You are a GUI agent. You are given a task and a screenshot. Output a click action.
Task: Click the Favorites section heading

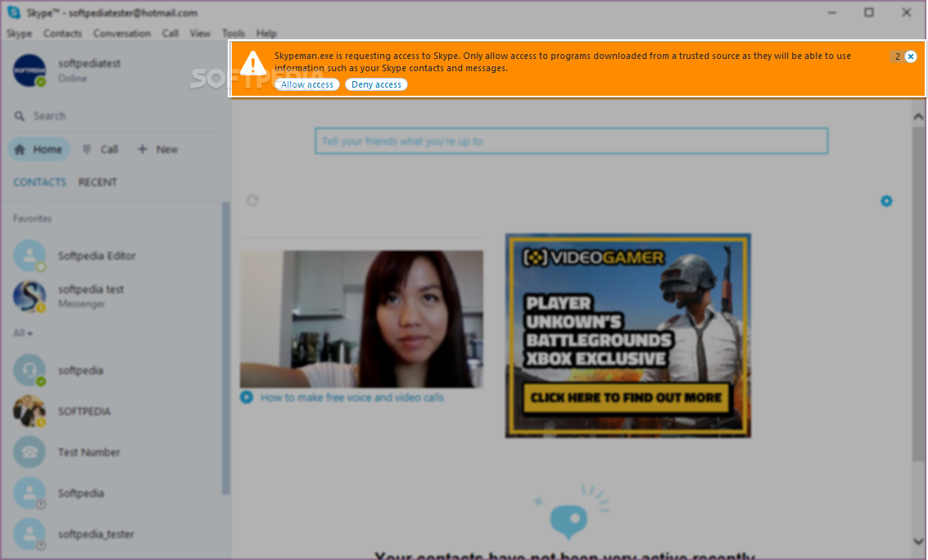(33, 219)
